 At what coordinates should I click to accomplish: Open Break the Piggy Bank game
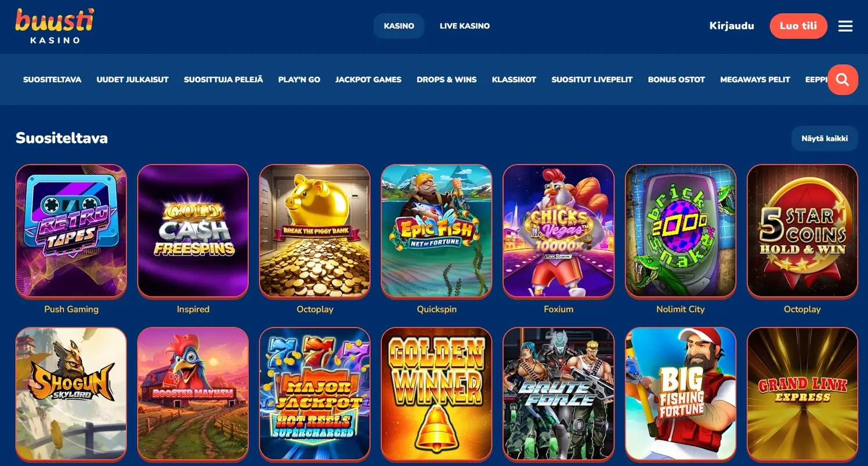[315, 231]
